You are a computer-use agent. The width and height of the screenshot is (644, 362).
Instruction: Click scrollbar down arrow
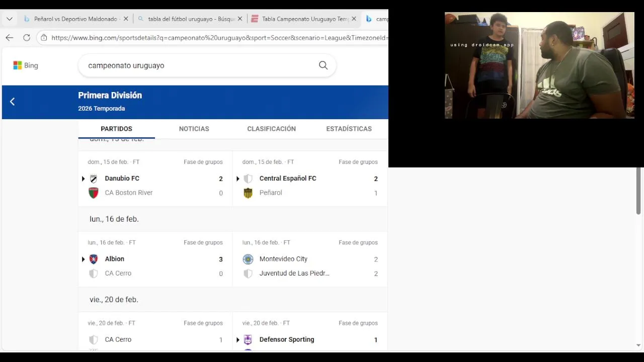pyautogui.click(x=638, y=345)
